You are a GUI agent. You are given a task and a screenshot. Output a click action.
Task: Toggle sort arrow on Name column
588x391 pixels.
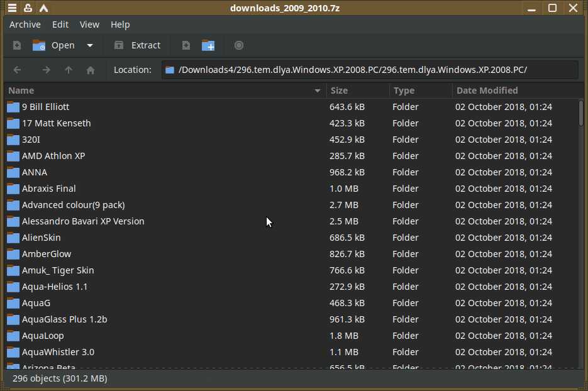pyautogui.click(x=318, y=91)
